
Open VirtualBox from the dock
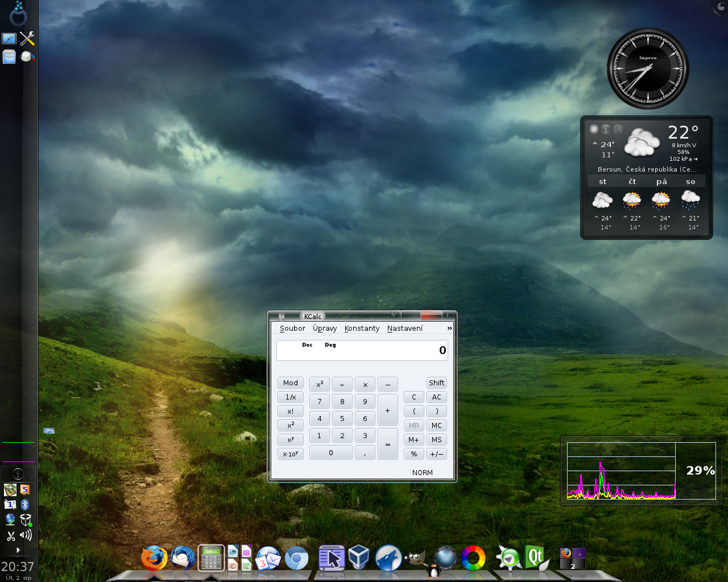(x=358, y=558)
